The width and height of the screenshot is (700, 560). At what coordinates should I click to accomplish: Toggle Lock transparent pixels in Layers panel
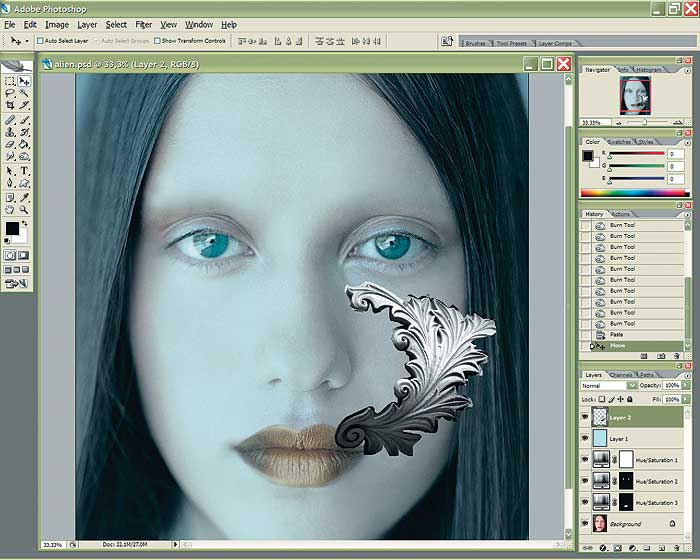[x=602, y=399]
